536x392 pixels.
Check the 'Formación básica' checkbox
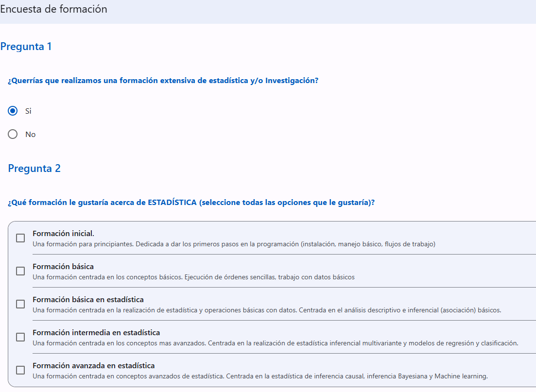[x=20, y=271]
